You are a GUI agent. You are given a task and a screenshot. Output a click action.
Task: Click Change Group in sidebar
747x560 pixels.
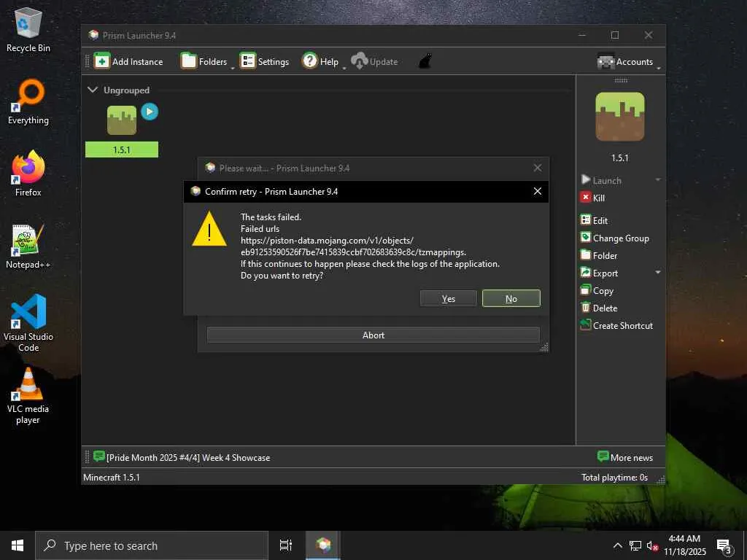[614, 238]
